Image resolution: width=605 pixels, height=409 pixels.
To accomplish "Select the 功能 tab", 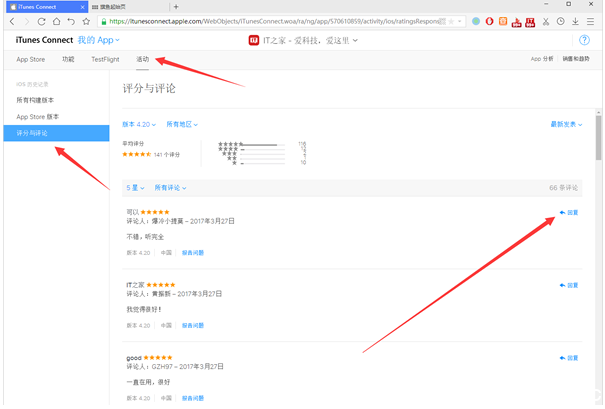I will (68, 59).
